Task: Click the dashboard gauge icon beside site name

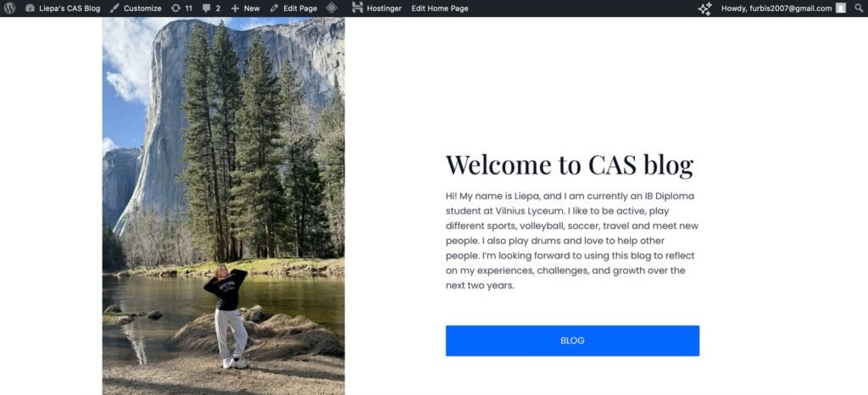Action: (30, 8)
